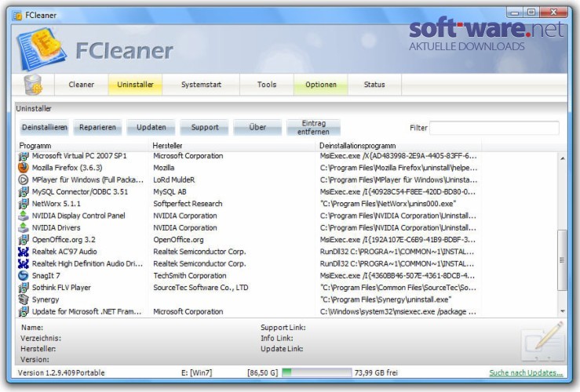This screenshot has width=580, height=392.
Task: Open the Tools tab
Action: coord(267,85)
